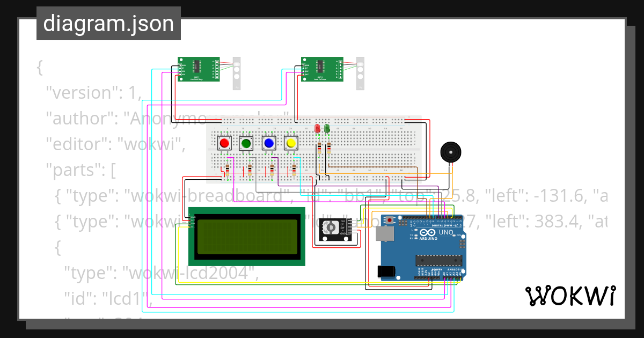Open Wokwi homepage via the logo
This screenshot has width=644, height=338.
[x=570, y=296]
